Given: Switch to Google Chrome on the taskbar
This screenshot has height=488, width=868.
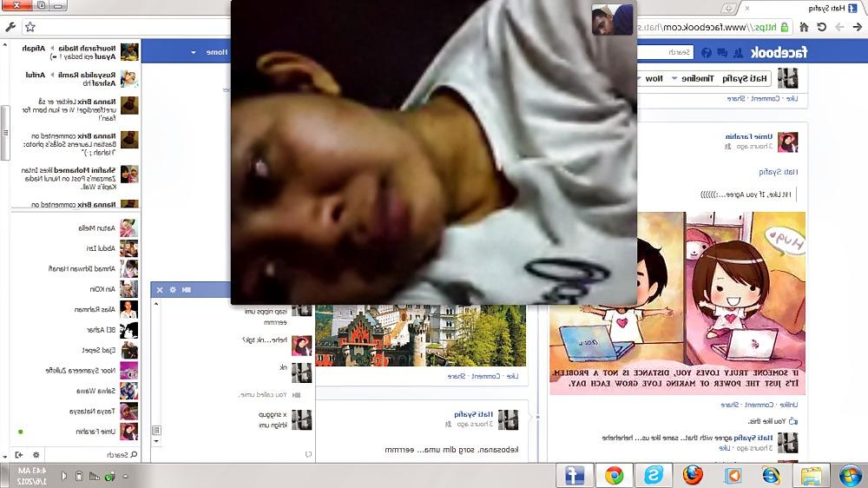Looking at the screenshot, I should pyautogui.click(x=614, y=476).
